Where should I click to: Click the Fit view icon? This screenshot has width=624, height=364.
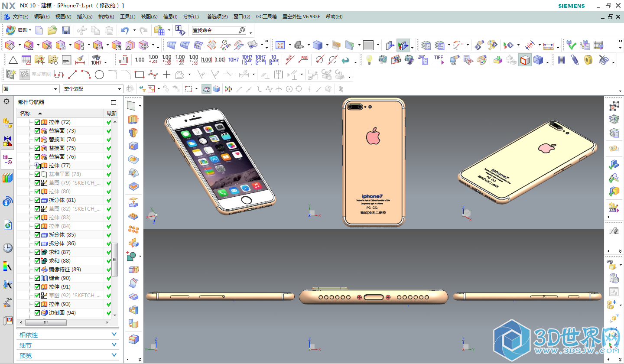click(280, 45)
